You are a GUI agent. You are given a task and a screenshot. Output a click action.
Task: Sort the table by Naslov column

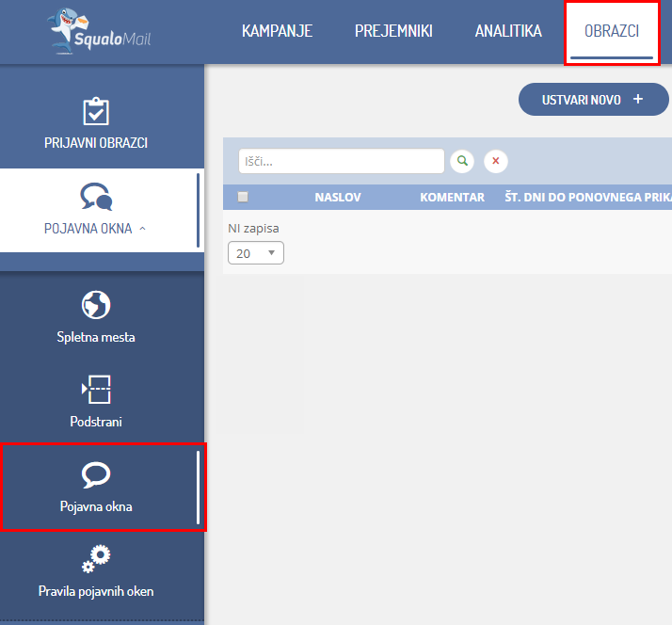click(x=338, y=197)
